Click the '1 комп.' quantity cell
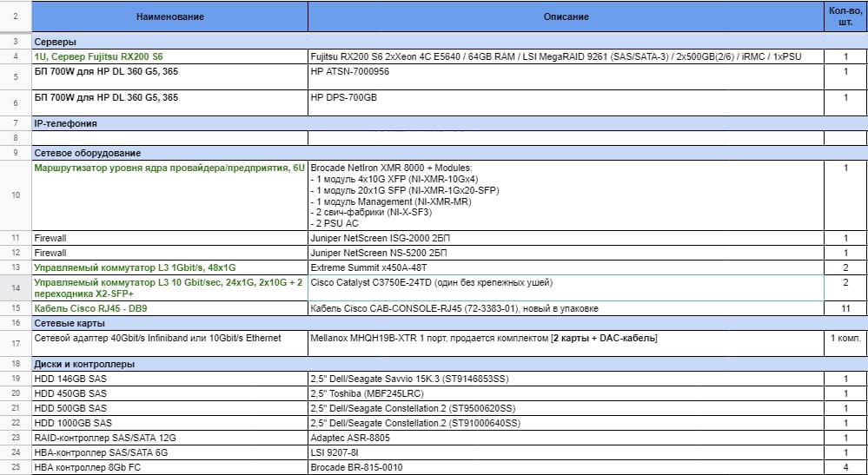The width and height of the screenshot is (868, 475). (845, 343)
